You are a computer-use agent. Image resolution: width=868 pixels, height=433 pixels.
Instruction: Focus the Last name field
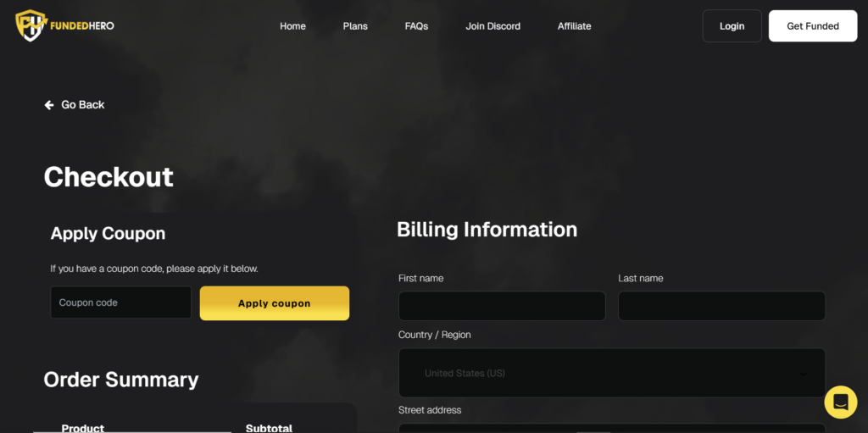pyautogui.click(x=722, y=306)
